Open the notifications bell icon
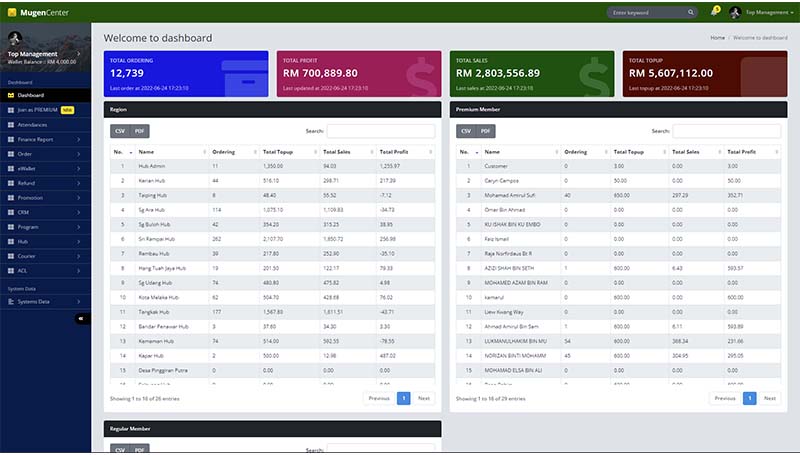Viewport: 800px width, 455px height. [715, 12]
